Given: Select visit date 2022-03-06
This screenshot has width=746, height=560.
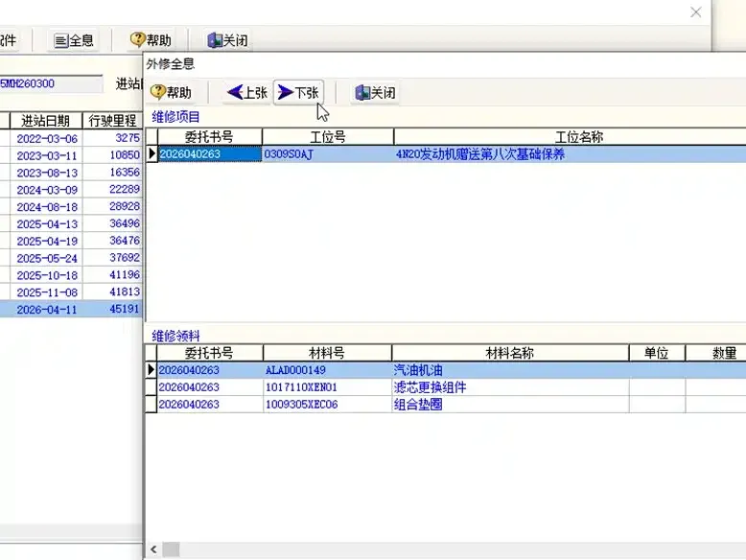Looking at the screenshot, I should point(47,138).
